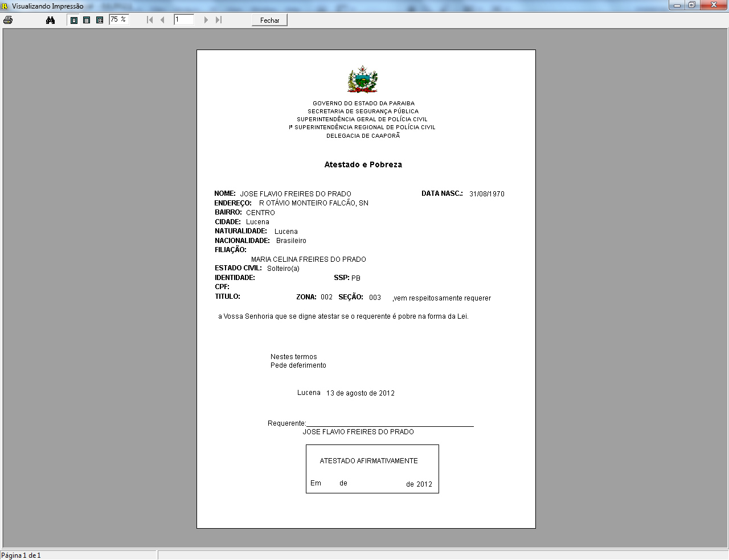Open the window system menu icon

[x=5, y=6]
